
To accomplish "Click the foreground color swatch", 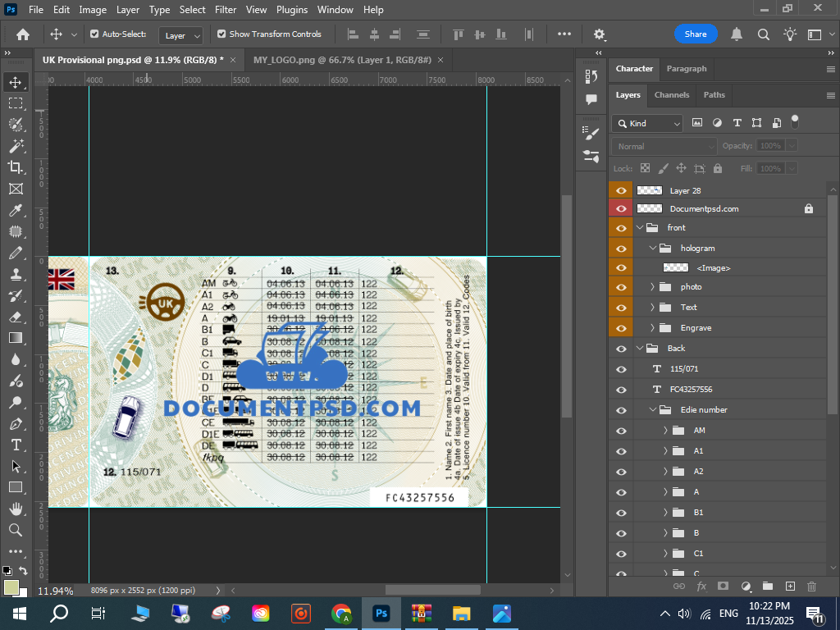I will coord(11,587).
